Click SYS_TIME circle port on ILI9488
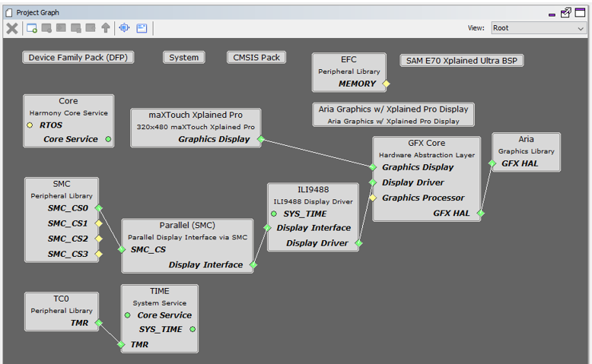The width and height of the screenshot is (592, 364). (274, 214)
